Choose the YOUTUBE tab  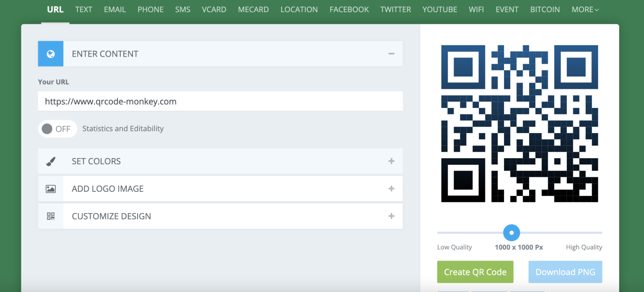click(440, 9)
